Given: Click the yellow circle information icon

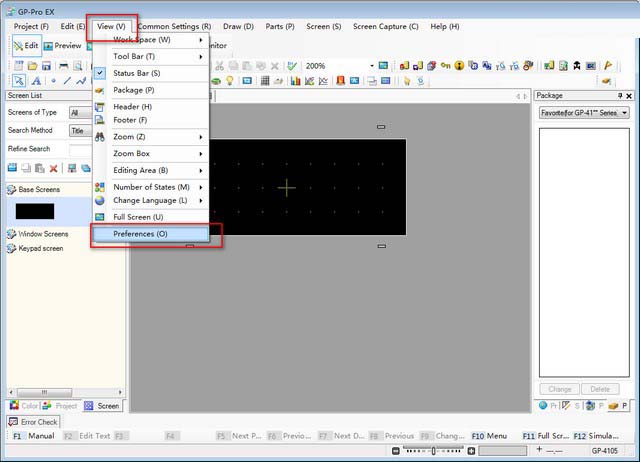Looking at the screenshot, I should pyautogui.click(x=459, y=65).
